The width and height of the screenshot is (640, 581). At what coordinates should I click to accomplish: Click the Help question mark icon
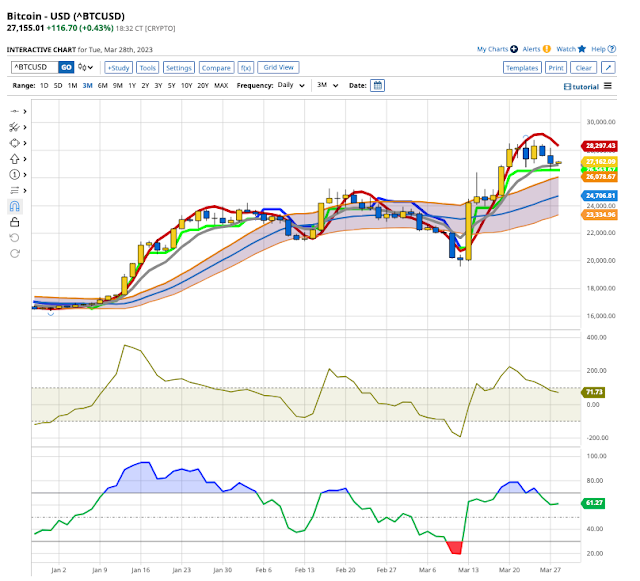tap(611, 49)
